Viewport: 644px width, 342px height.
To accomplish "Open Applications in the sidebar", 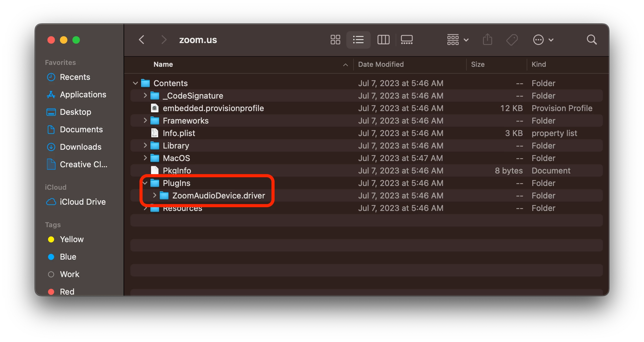I will (83, 95).
